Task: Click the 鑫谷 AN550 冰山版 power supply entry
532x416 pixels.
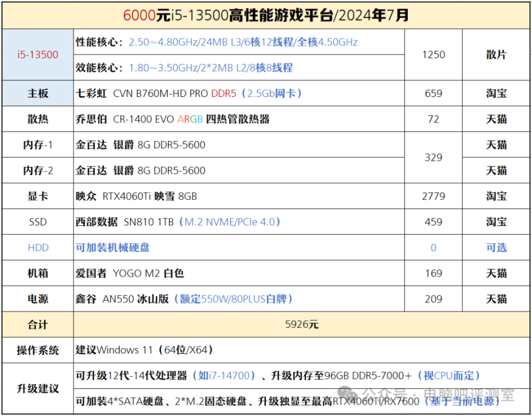Action: (x=239, y=299)
